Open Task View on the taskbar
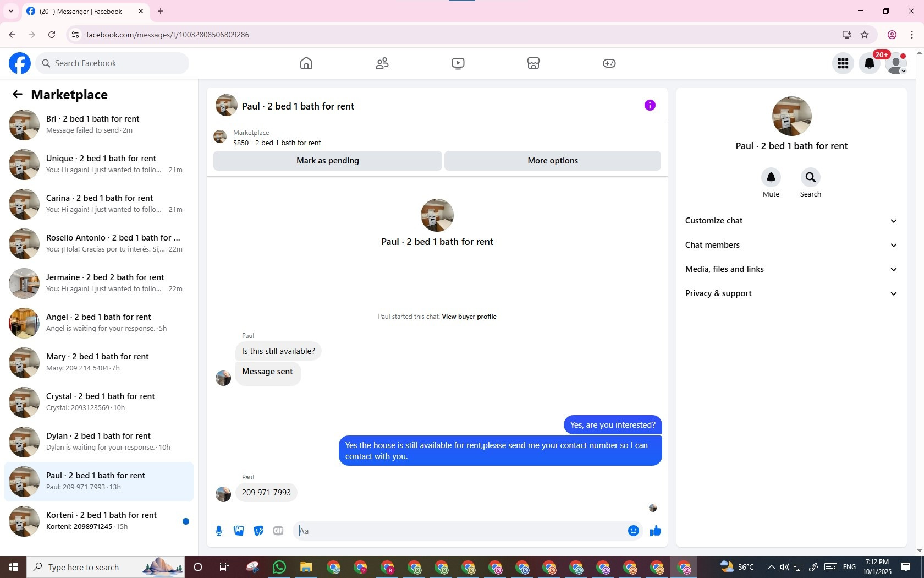 (224, 567)
